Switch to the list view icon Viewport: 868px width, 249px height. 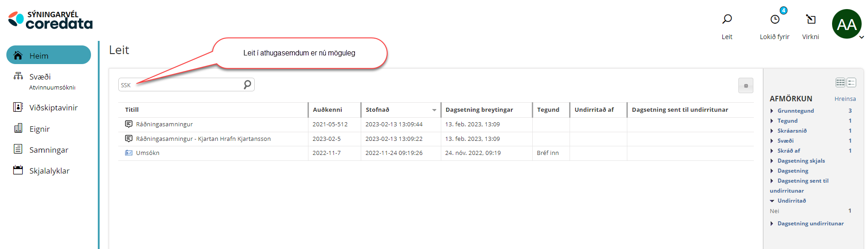click(x=852, y=82)
